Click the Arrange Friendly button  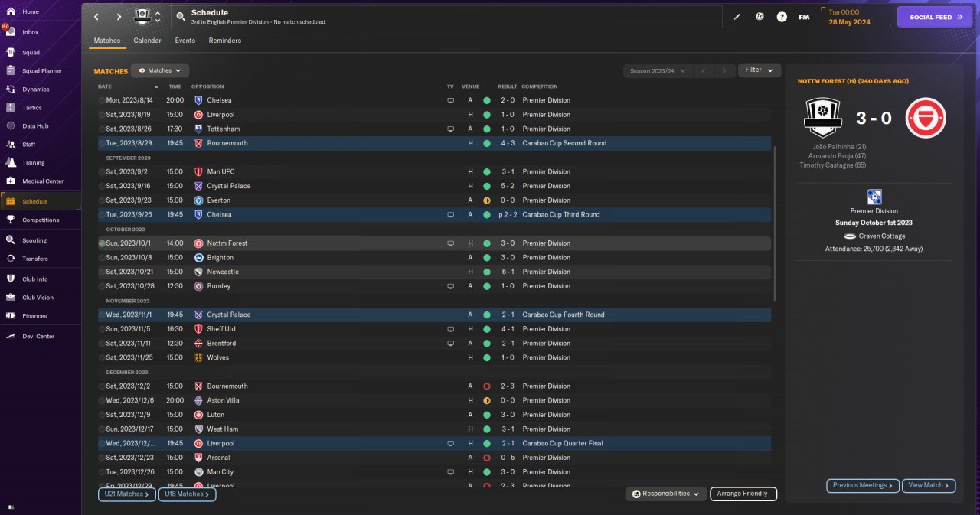pyautogui.click(x=743, y=494)
